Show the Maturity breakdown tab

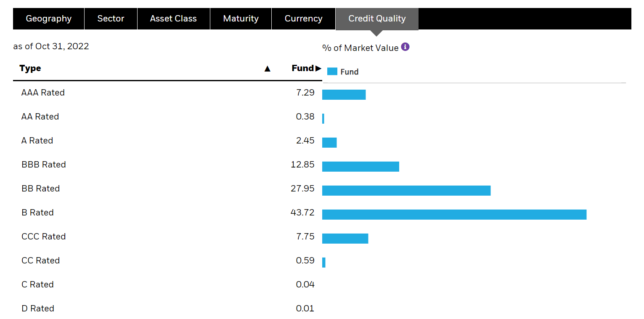pyautogui.click(x=241, y=19)
